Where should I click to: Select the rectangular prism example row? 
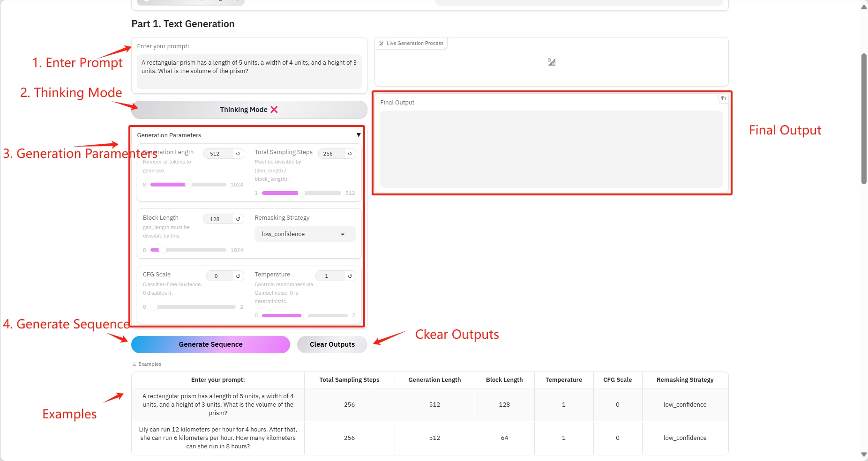pos(218,404)
